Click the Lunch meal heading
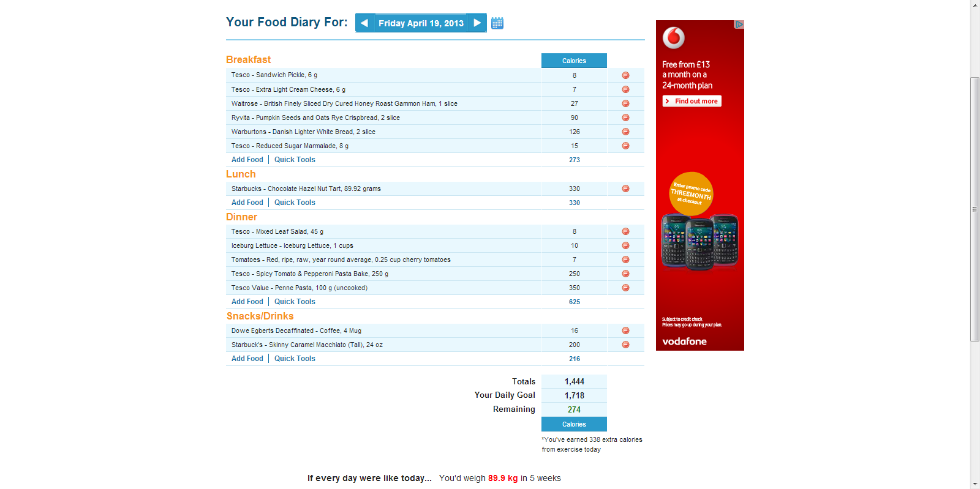 (x=241, y=174)
